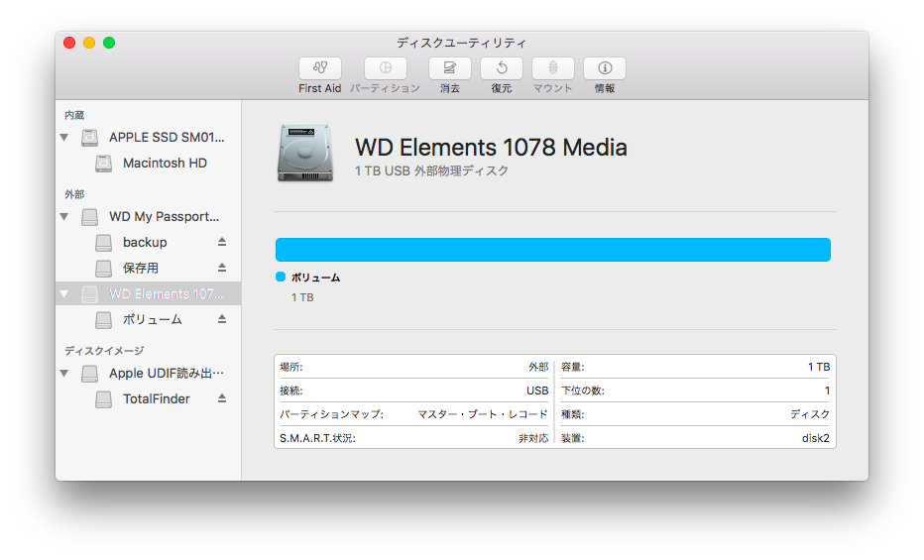Select the backup volume row
Image resolution: width=924 pixels, height=560 pixels.
[x=149, y=242]
